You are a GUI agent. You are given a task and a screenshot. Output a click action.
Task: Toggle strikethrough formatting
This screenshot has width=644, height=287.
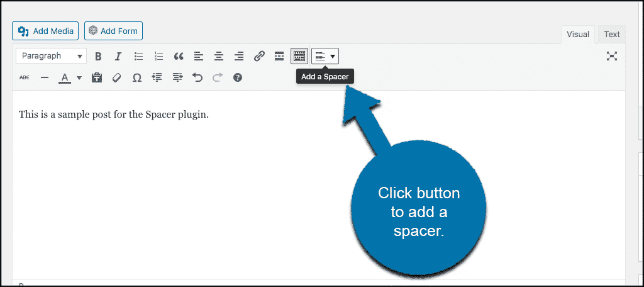25,77
